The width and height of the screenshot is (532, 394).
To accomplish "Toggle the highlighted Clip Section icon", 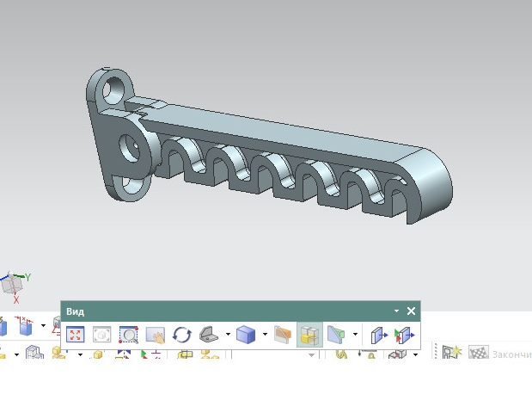I will click(x=309, y=335).
